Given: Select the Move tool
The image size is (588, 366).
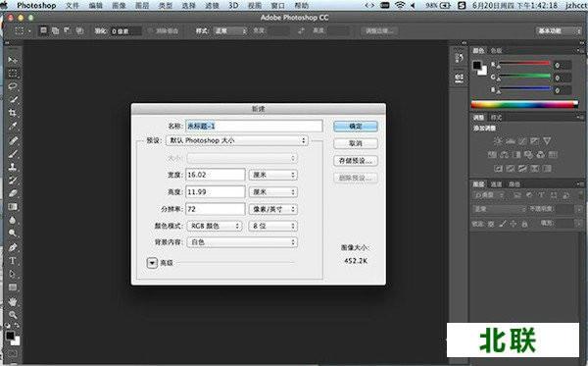Looking at the screenshot, I should [x=13, y=60].
